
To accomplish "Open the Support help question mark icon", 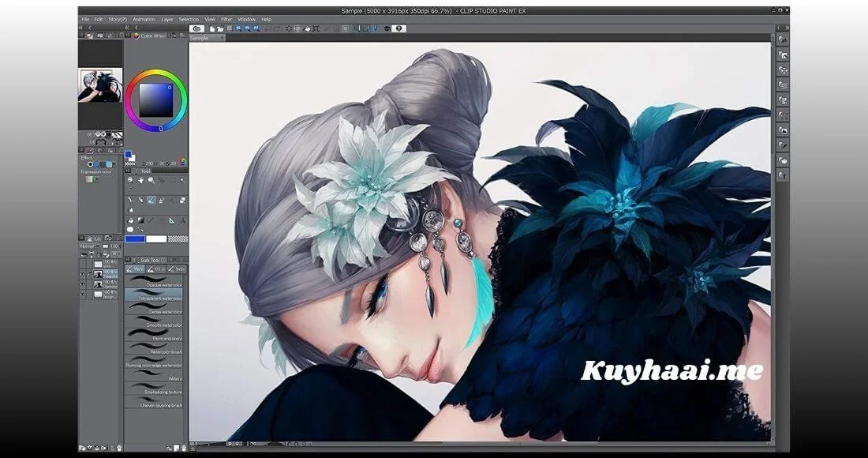I will (x=400, y=28).
